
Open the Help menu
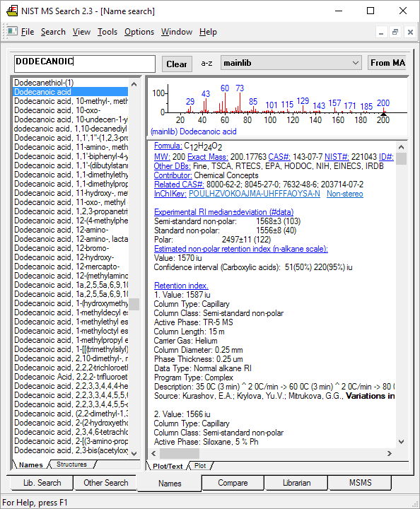point(208,32)
